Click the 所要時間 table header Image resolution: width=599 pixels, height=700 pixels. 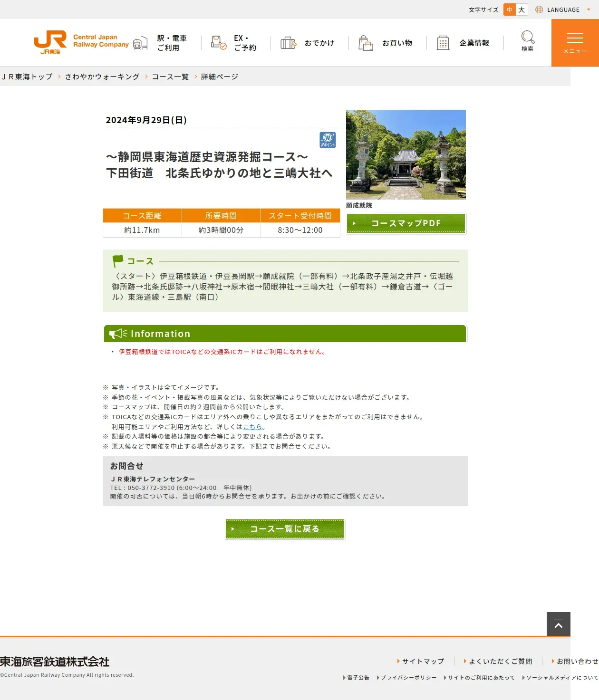tap(221, 216)
